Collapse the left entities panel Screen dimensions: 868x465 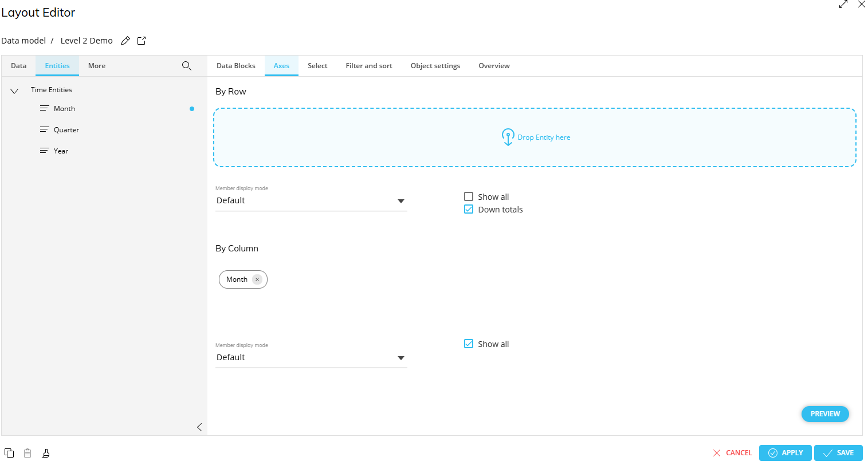point(199,427)
